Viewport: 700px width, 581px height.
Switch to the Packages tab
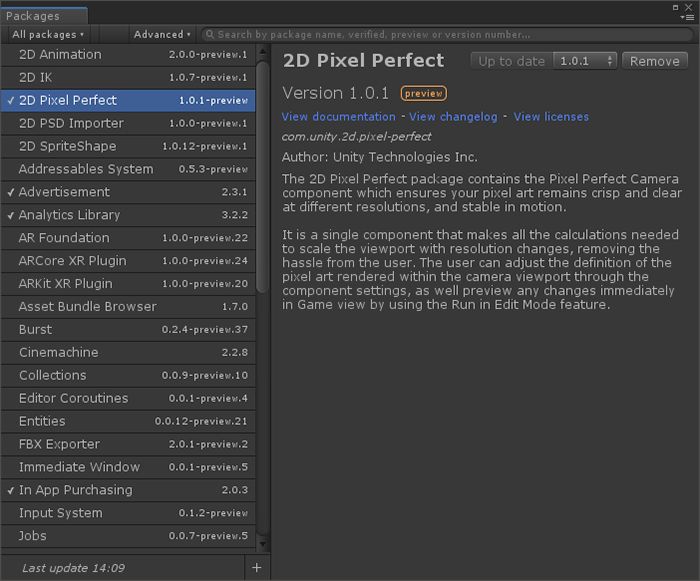coord(33,16)
